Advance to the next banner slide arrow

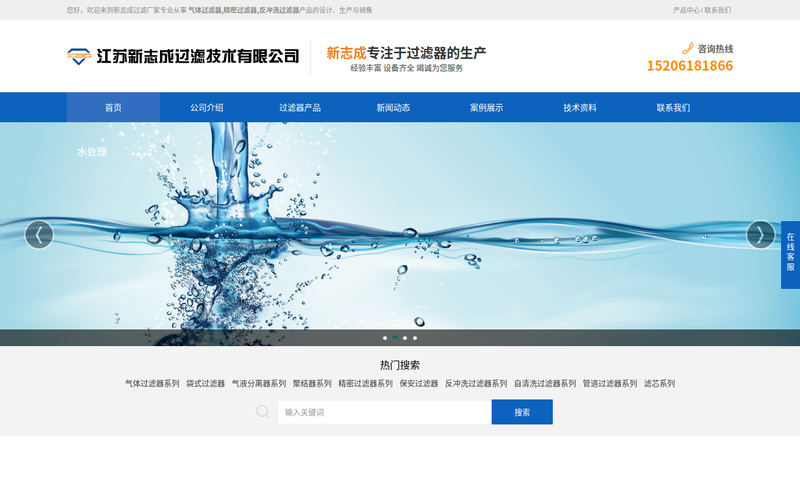tap(761, 235)
